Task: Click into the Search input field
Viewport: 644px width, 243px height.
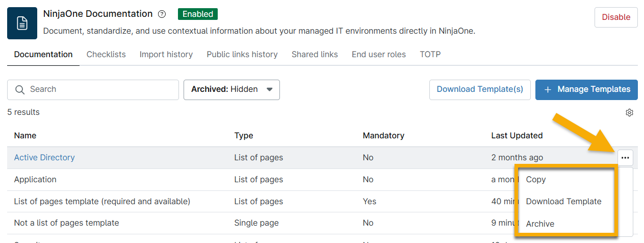Action: click(x=101, y=90)
